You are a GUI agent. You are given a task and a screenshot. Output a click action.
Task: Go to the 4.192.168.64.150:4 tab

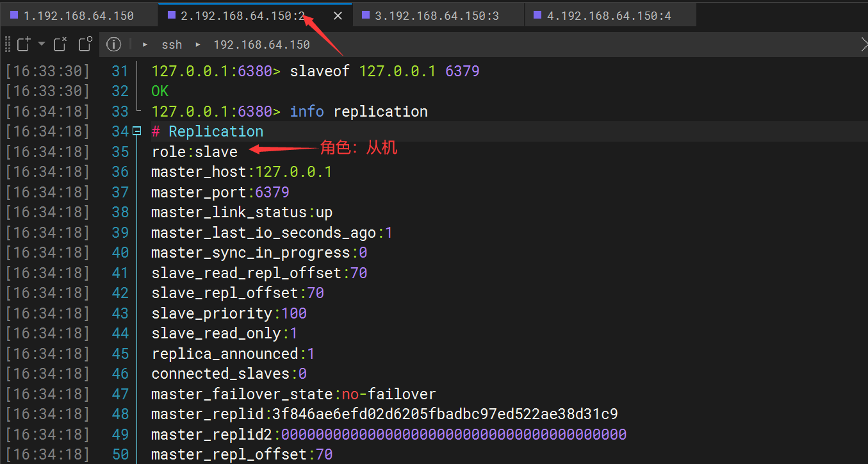[x=610, y=15]
